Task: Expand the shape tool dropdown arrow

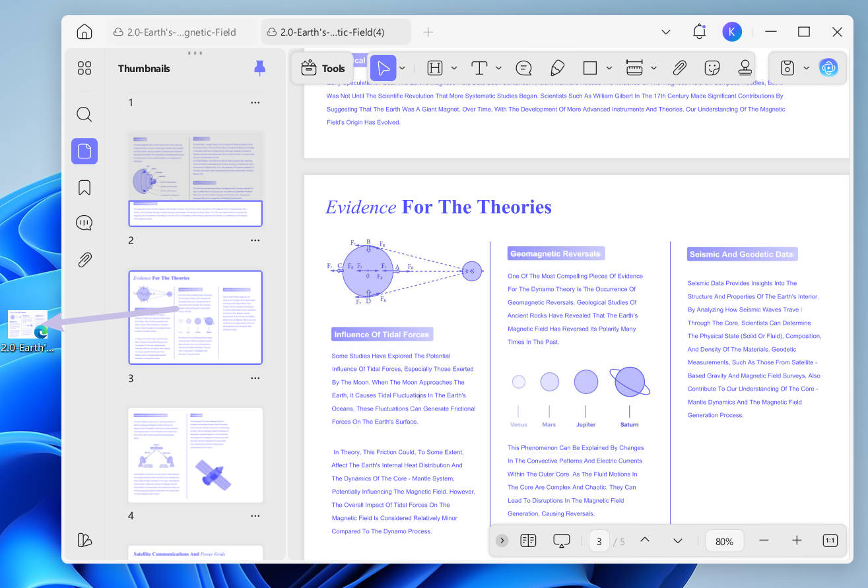Action: click(609, 68)
